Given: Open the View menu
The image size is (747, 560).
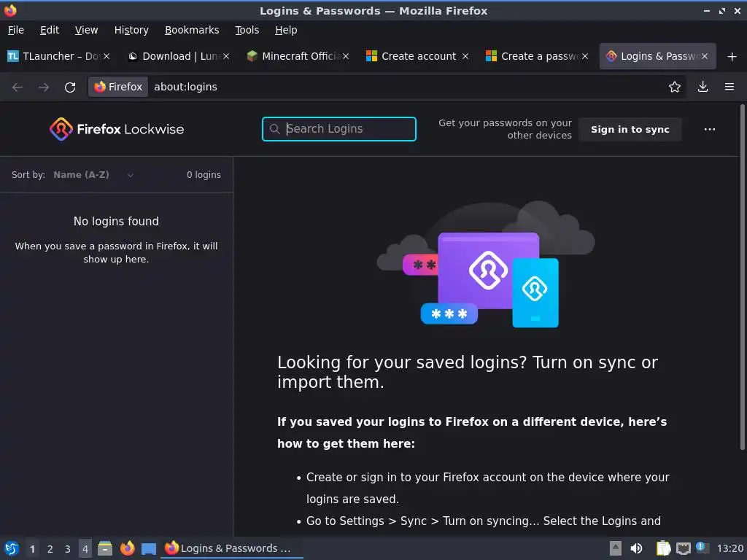Looking at the screenshot, I should coord(86,30).
